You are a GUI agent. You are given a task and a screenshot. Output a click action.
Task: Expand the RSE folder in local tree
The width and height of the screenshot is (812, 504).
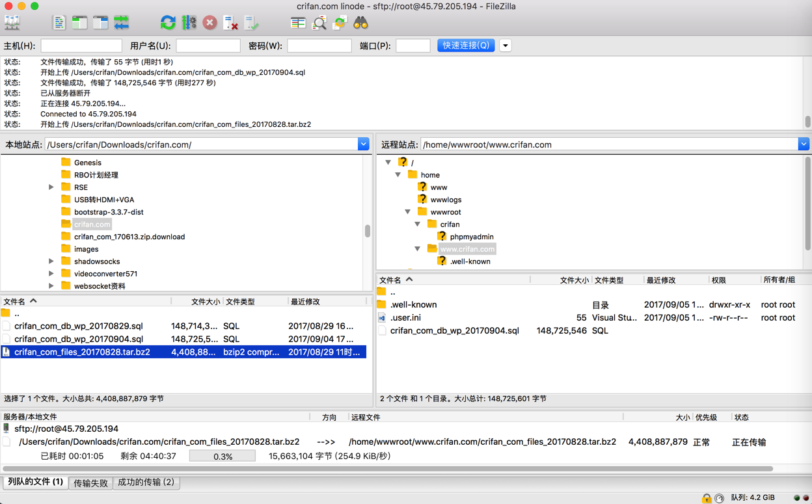[x=51, y=187]
